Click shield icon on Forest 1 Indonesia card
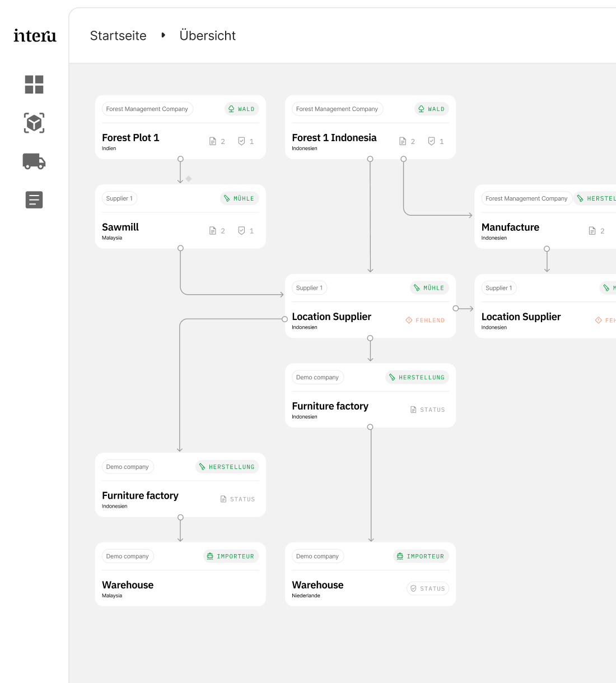616x683 pixels. (431, 141)
